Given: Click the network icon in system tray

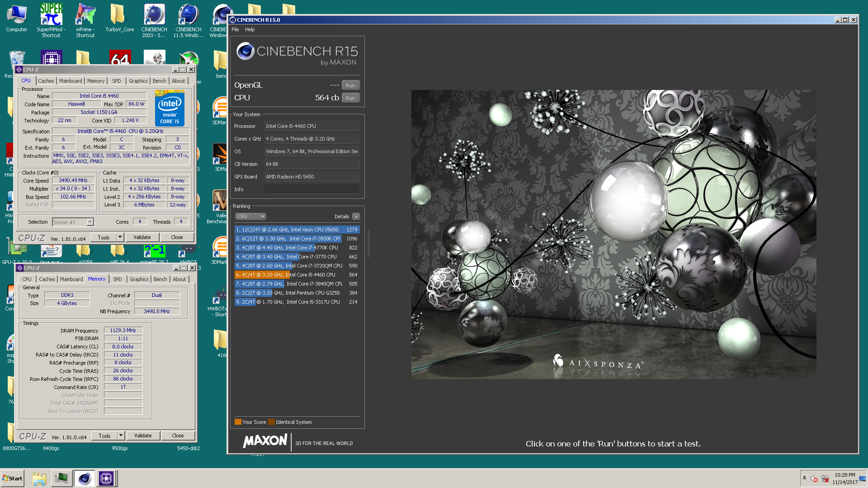Looking at the screenshot, I should (825, 479).
